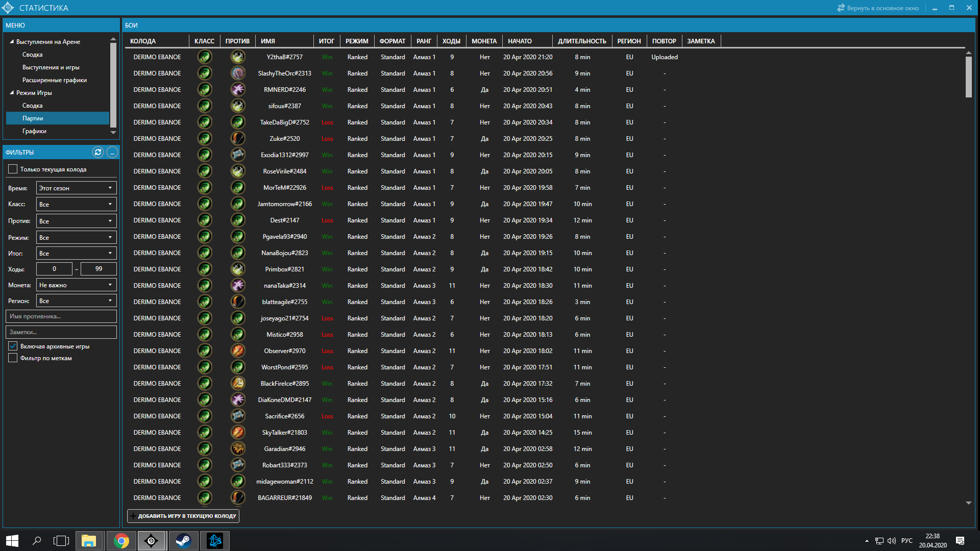Select Графики in the menu tree
Viewport: 980px width, 551px height.
click(34, 131)
